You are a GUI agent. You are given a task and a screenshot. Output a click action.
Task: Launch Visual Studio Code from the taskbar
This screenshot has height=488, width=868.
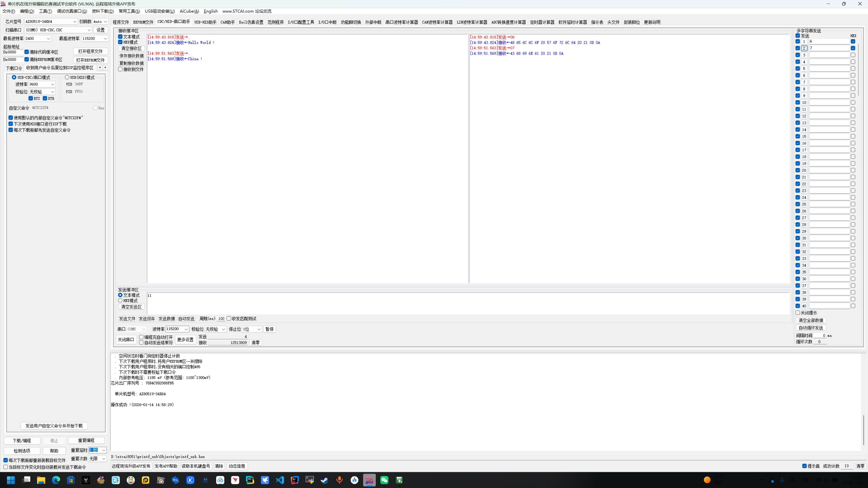click(x=280, y=480)
